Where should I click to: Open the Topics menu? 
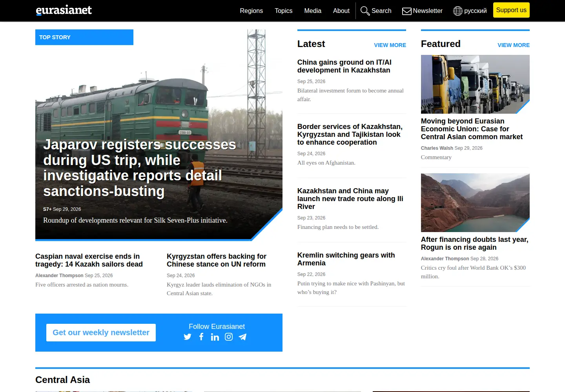point(284,11)
